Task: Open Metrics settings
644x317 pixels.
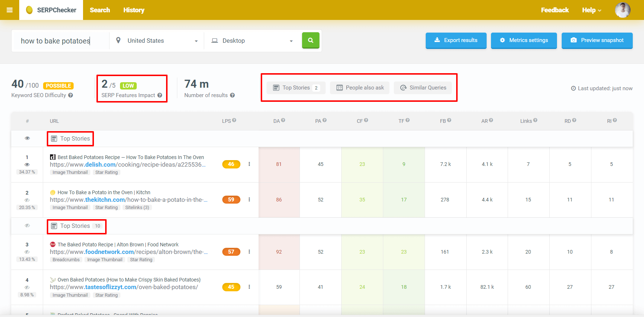Action: [524, 40]
